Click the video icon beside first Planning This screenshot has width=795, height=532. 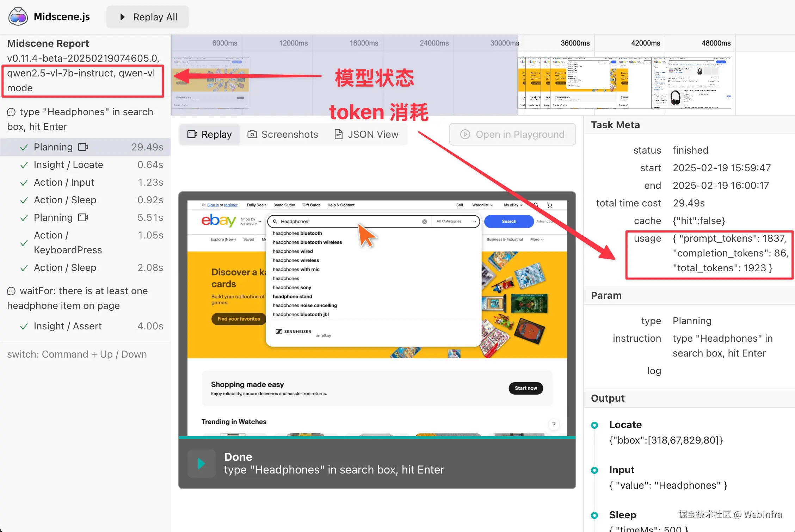tap(83, 147)
